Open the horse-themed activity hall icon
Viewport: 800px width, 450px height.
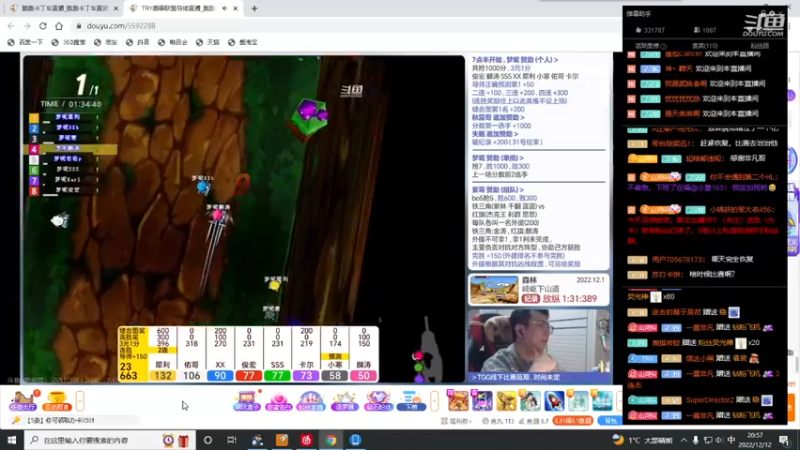coord(23,401)
